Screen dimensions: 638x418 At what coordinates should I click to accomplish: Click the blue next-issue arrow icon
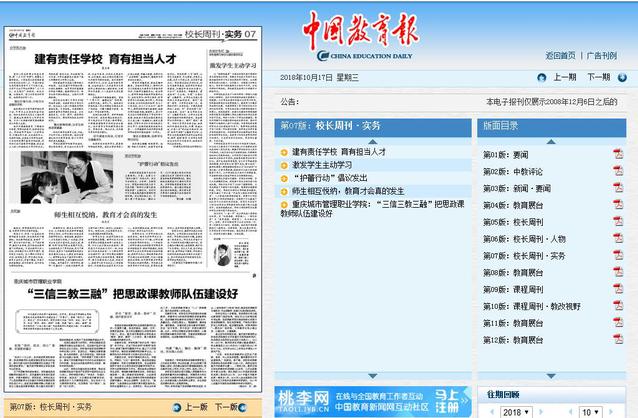click(x=622, y=77)
